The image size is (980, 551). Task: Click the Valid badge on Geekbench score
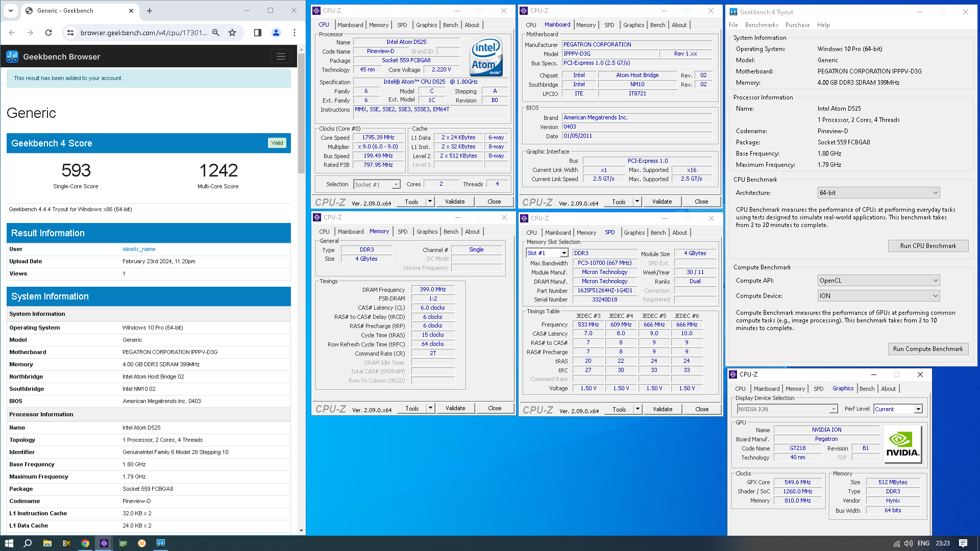[x=277, y=143]
